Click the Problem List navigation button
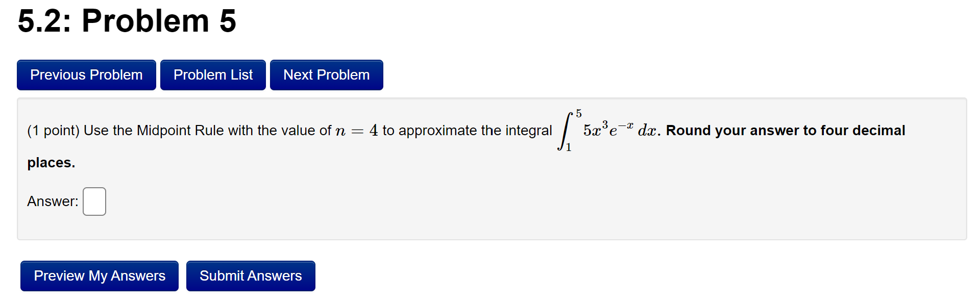 pyautogui.click(x=213, y=74)
